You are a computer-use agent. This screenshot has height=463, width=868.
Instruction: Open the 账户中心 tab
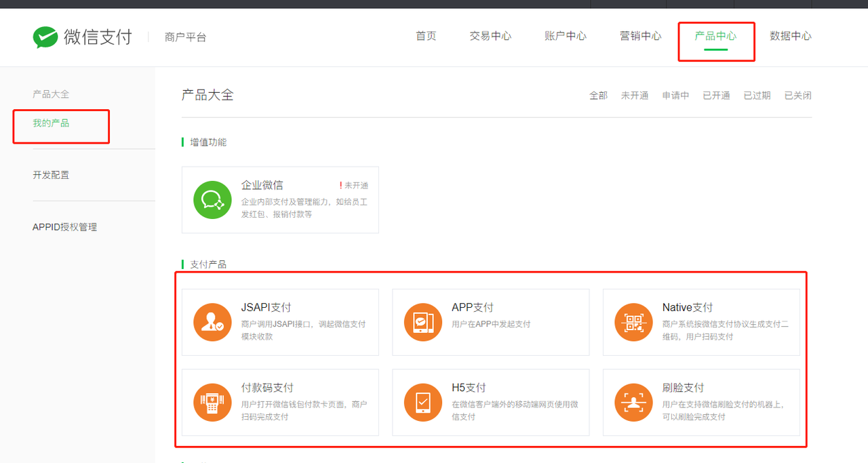click(566, 36)
